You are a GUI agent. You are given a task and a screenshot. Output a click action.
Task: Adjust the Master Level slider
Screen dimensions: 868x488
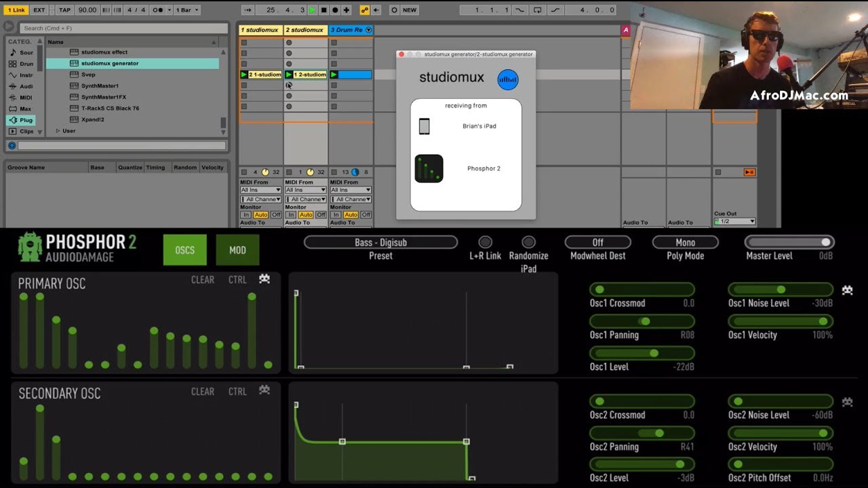pyautogui.click(x=789, y=242)
